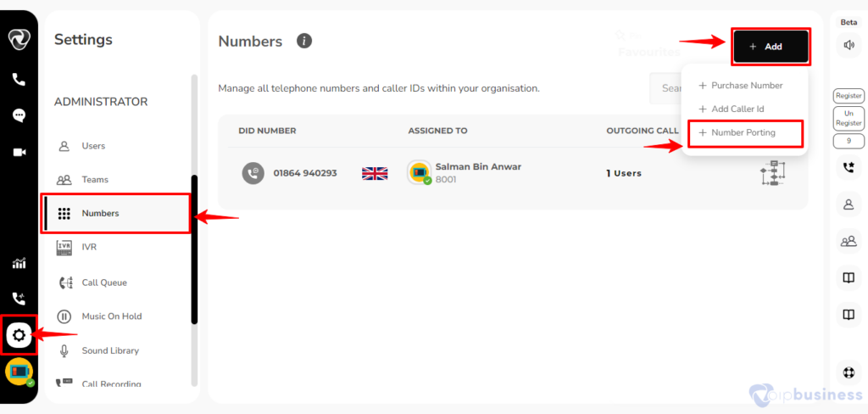Click the info icon beside Numbers heading
Viewport: 868px width, 414px height.
[304, 41]
